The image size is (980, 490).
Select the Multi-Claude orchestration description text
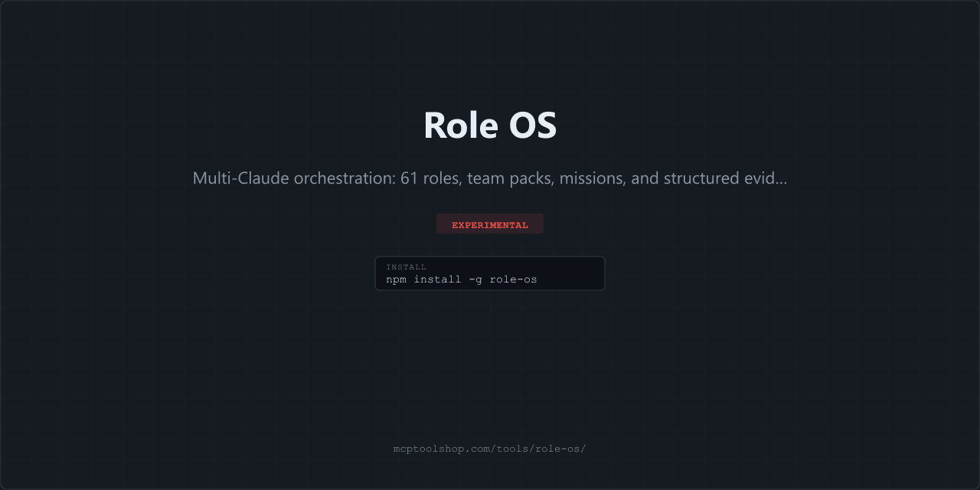coord(490,178)
